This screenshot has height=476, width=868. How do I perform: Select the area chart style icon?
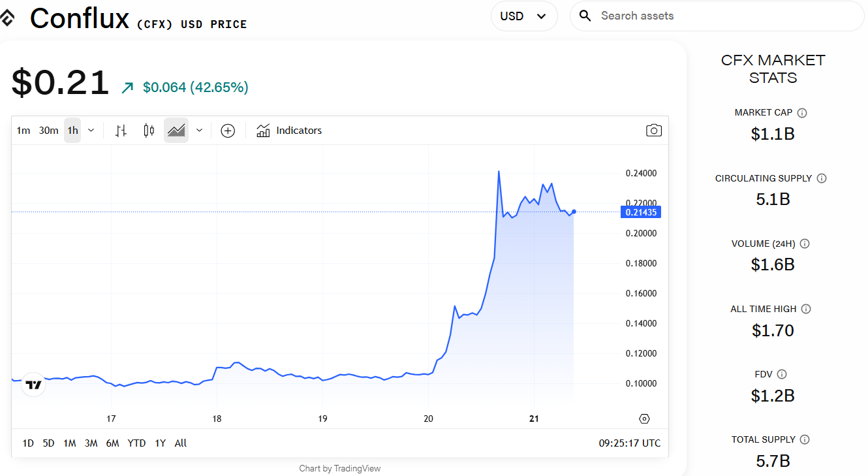tap(176, 131)
